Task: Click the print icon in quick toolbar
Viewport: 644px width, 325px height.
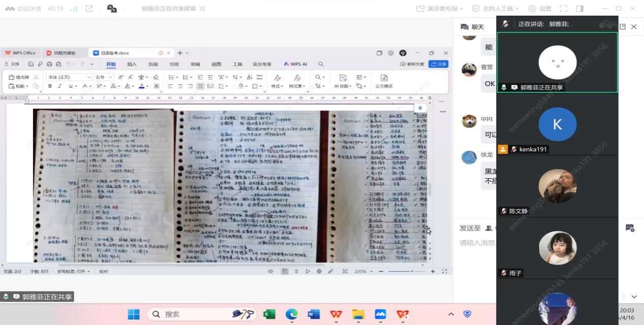Action: pyautogui.click(x=49, y=64)
